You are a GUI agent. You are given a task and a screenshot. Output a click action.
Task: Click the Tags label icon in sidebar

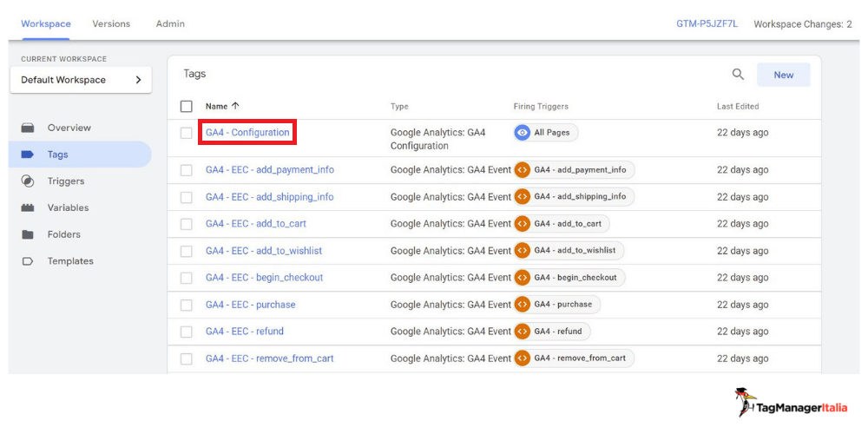(x=28, y=155)
